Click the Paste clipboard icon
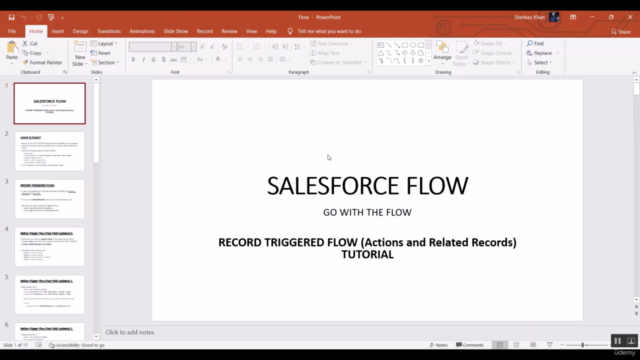This screenshot has width=640, height=360. (x=12, y=48)
